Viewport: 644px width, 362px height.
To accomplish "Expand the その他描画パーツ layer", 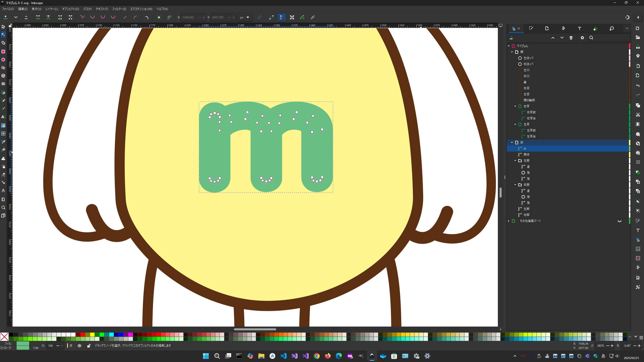I will click(509, 221).
